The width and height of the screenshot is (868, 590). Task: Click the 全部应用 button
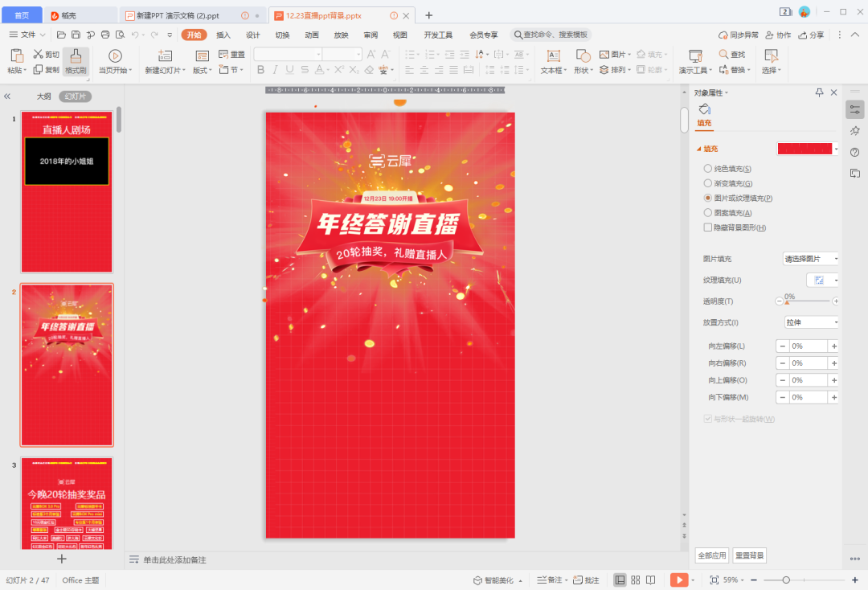(x=711, y=555)
